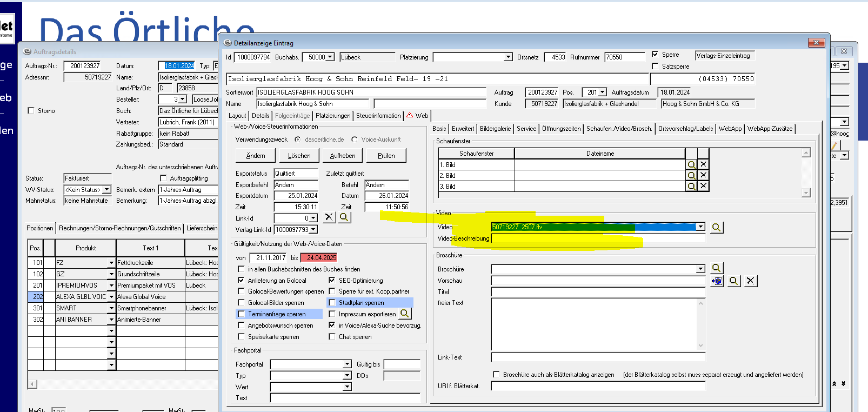Open the Öffnungszeiten tab
Image resolution: width=868 pixels, height=412 pixels.
point(561,129)
